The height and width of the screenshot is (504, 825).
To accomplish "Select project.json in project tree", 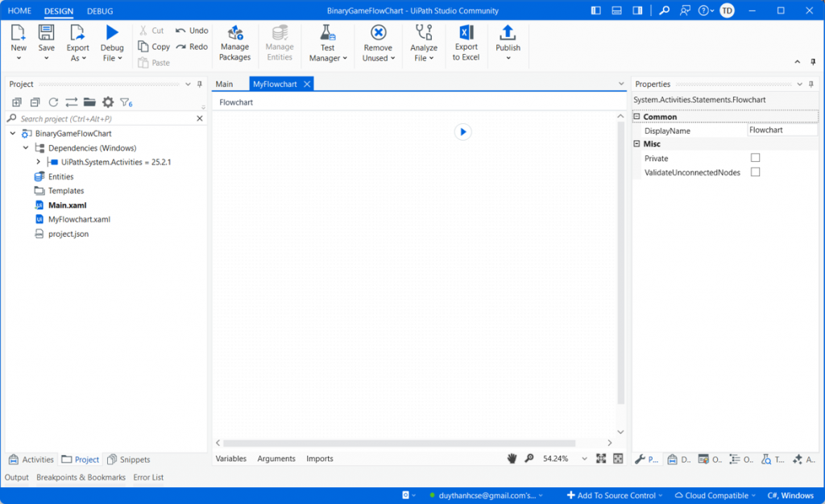I will (x=68, y=233).
